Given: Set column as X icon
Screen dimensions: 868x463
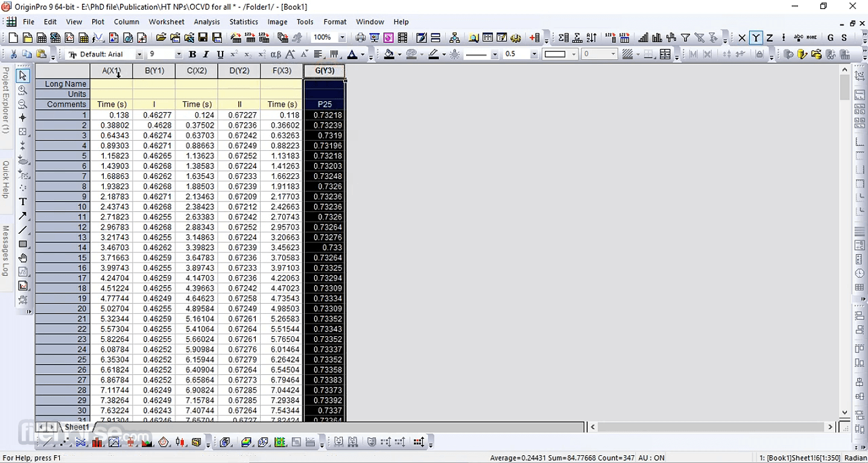Looking at the screenshot, I should pos(742,38).
